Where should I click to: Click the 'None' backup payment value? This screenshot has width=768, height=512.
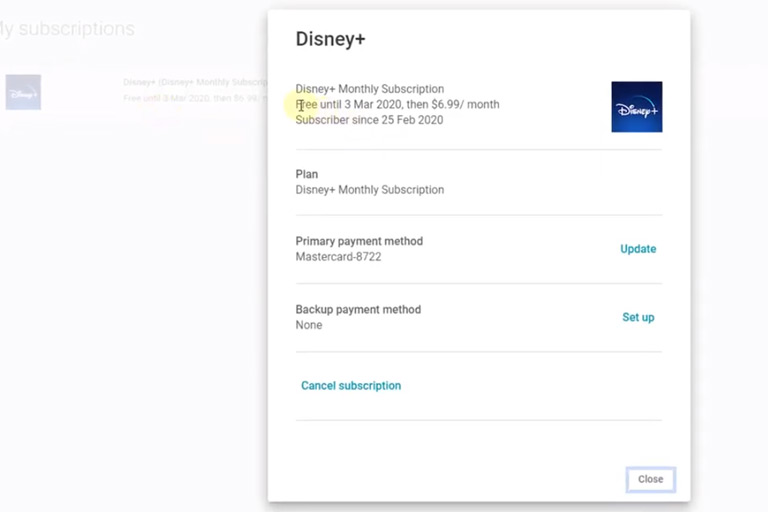[x=309, y=325]
